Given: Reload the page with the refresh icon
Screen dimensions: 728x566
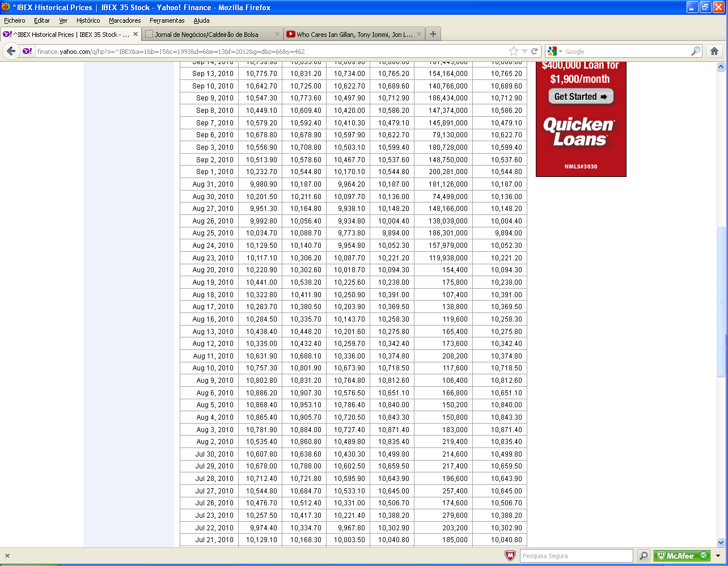Looking at the screenshot, I should (x=534, y=51).
